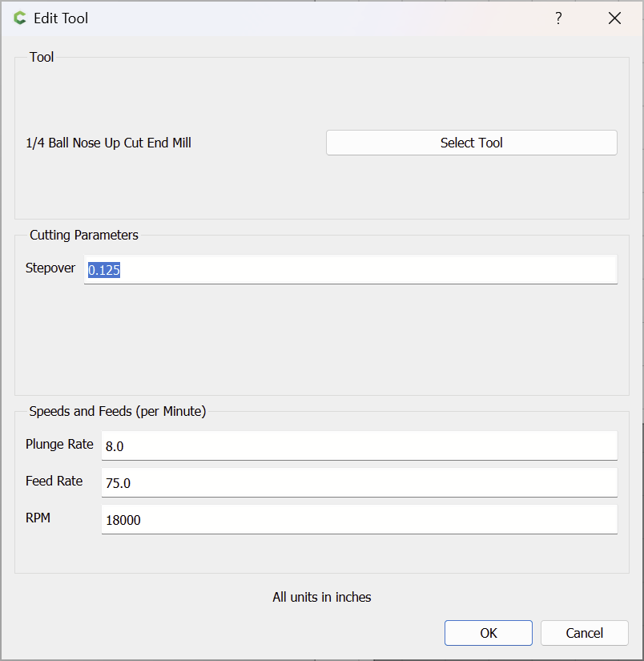Screen dimensions: 644x661
Task: Click the RPM label
Action: tap(38, 518)
